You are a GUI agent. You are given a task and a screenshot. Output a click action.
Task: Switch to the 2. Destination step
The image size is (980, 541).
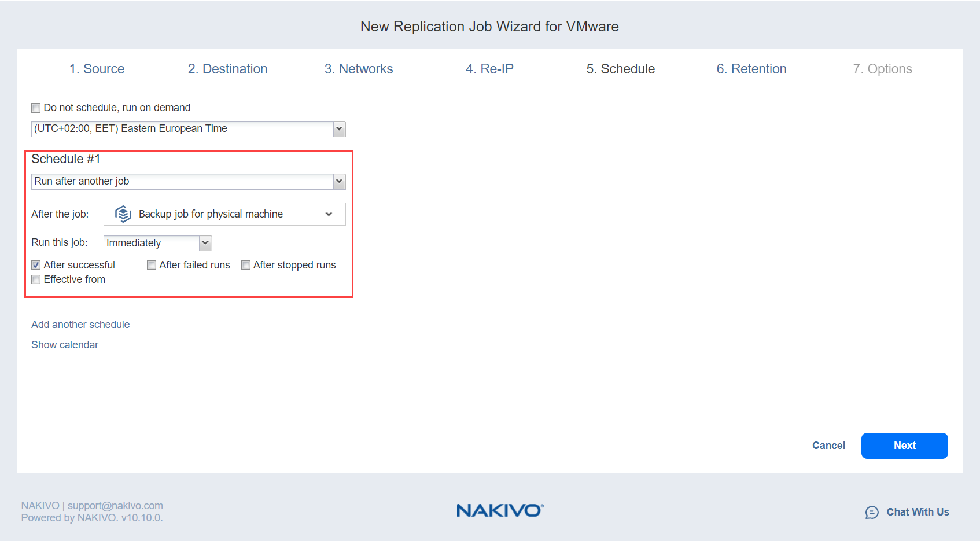(227, 69)
